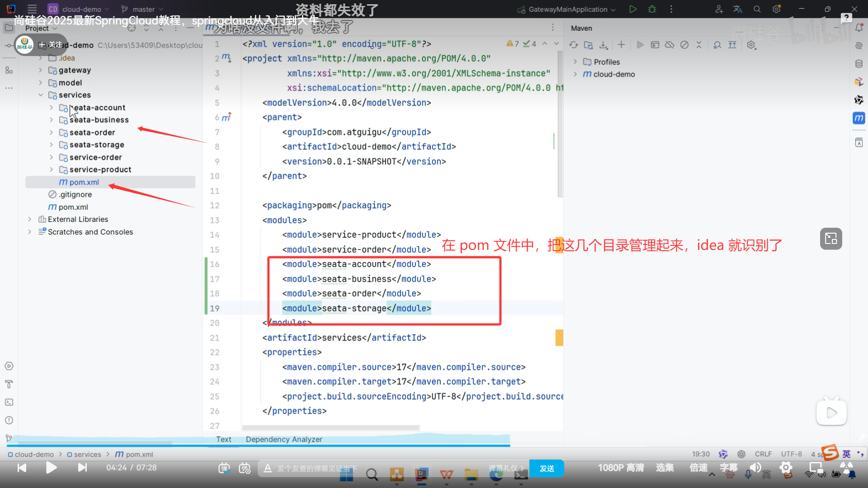Screen dimensions: 868x488
Task: Toggle Maven skip tests mode
Action: coord(684,45)
